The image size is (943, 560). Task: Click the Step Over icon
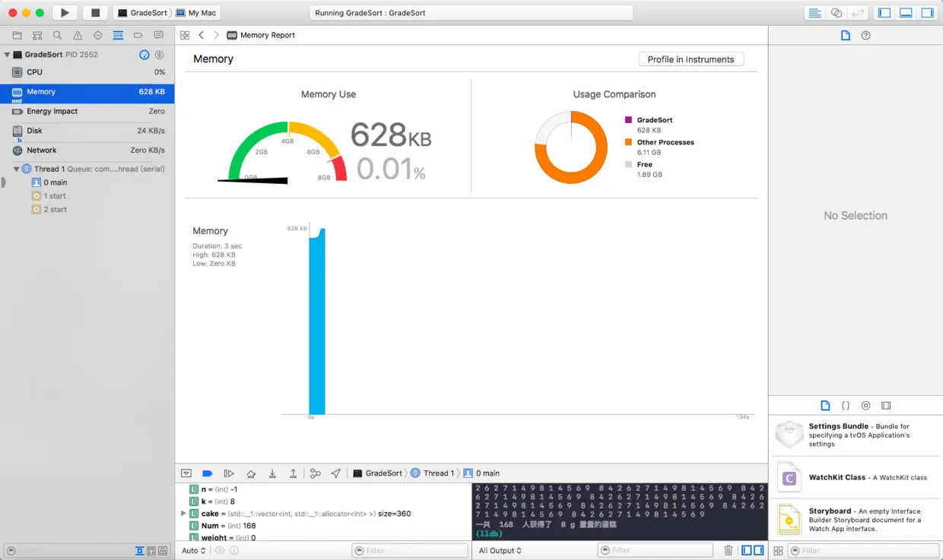click(251, 473)
